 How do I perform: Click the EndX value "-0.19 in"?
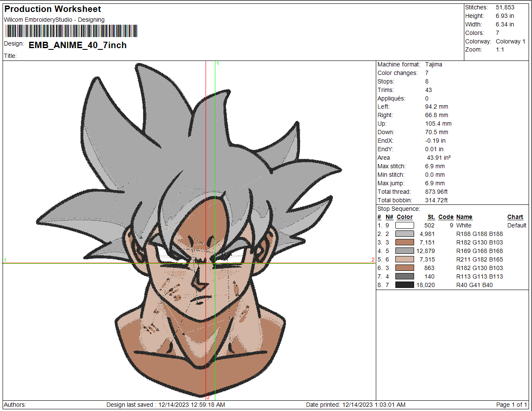(x=435, y=141)
